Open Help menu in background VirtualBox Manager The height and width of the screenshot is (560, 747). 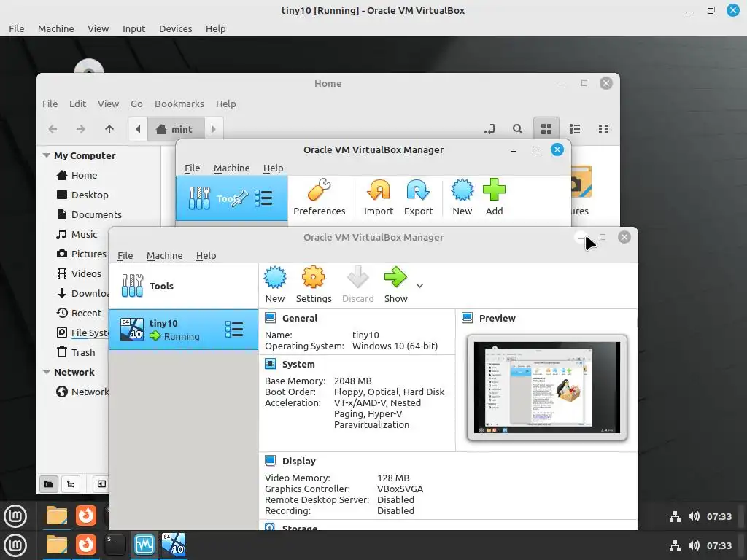click(273, 168)
